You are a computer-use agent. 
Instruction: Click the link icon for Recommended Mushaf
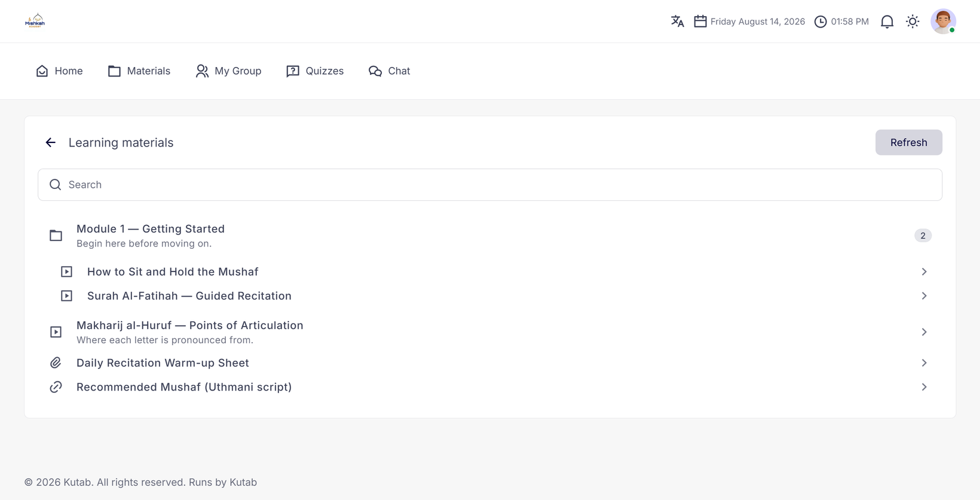(x=56, y=387)
